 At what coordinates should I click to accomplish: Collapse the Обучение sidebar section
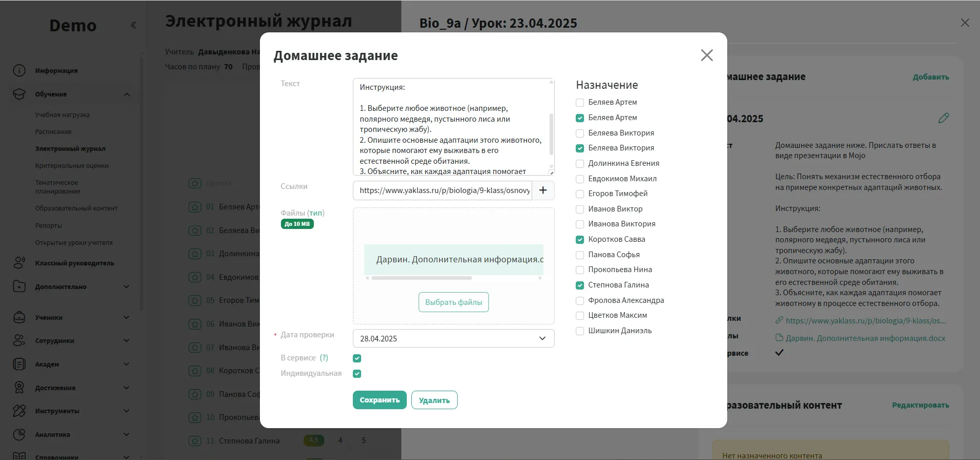click(126, 94)
